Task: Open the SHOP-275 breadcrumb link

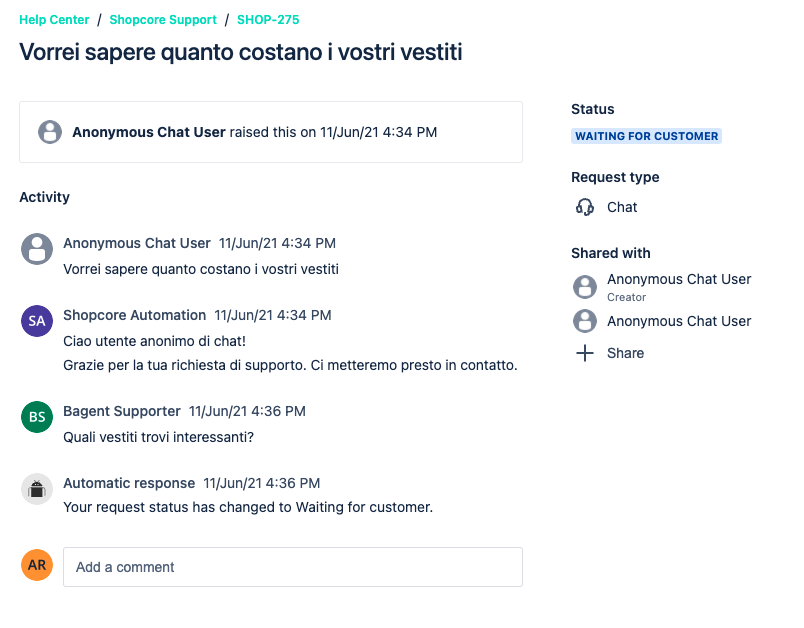Action: pyautogui.click(x=268, y=20)
